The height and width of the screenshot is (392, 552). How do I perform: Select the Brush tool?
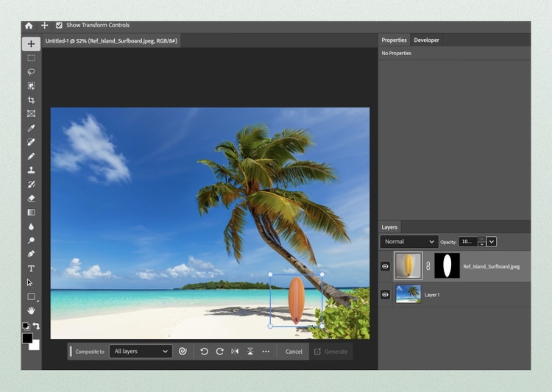(32, 156)
